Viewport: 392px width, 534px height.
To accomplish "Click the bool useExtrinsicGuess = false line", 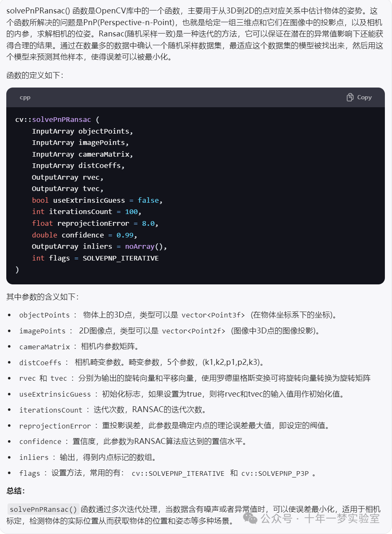I will click(x=97, y=200).
